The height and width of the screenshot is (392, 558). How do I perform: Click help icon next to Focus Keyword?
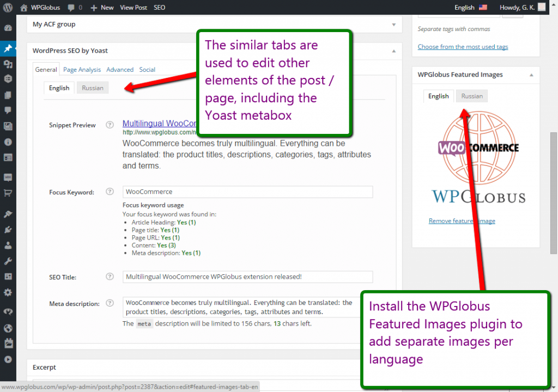pos(110,192)
